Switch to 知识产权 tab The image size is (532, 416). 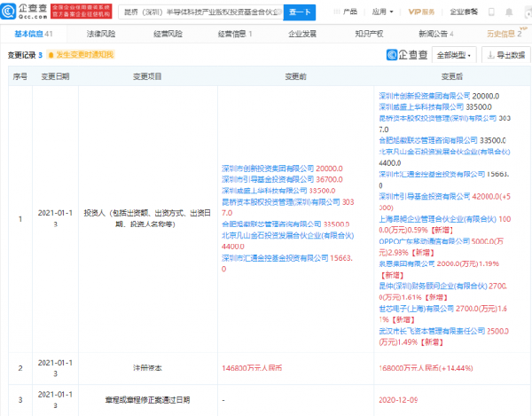coord(369,34)
